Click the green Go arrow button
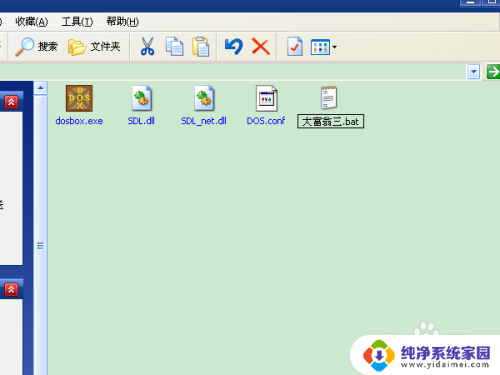The width and height of the screenshot is (500, 375). pyautogui.click(x=493, y=72)
